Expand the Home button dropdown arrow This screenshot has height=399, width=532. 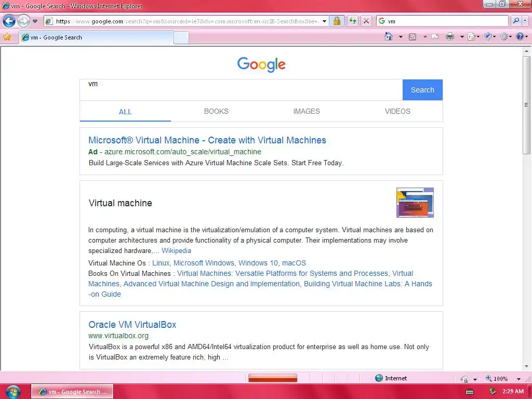[x=401, y=37]
